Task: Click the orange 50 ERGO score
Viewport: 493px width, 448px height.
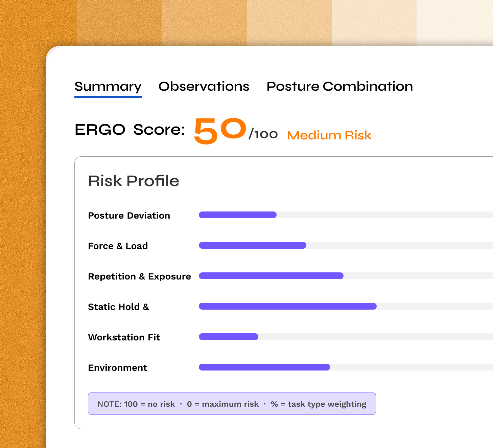Action: 220,131
